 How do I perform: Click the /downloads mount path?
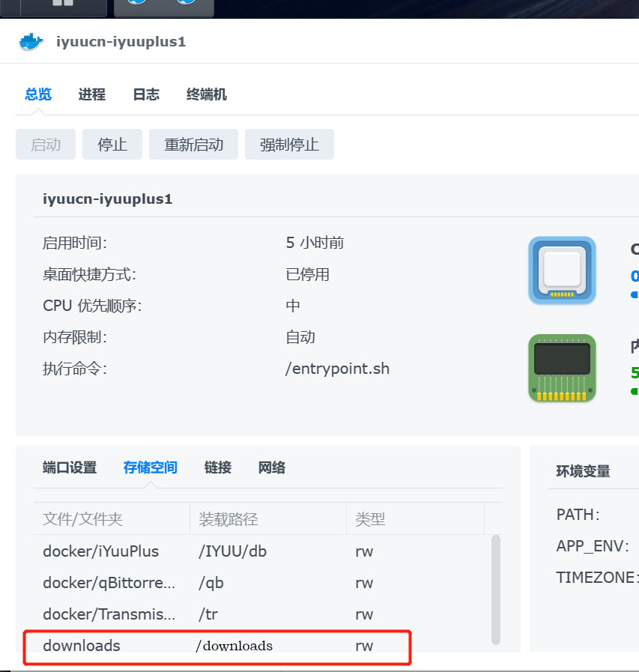click(x=234, y=646)
